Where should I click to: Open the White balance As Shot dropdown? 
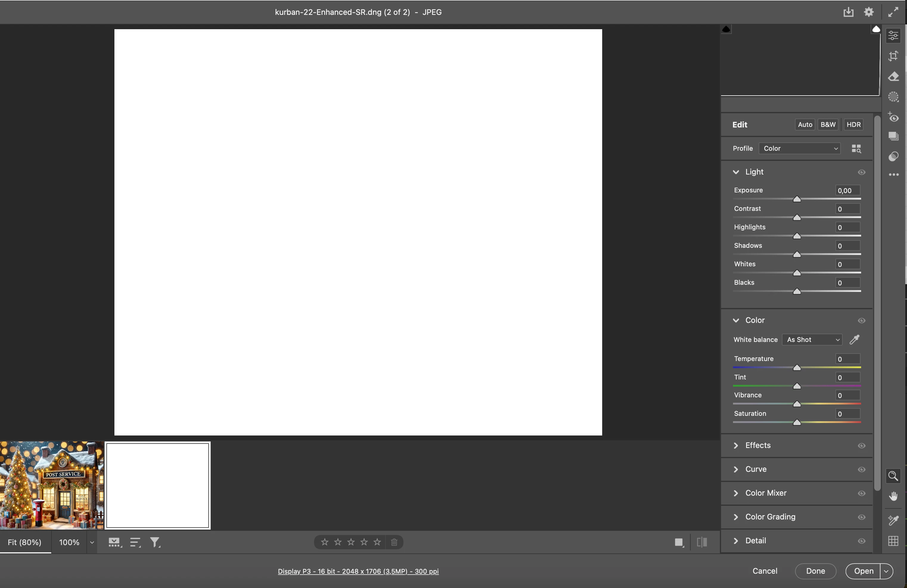tap(813, 340)
